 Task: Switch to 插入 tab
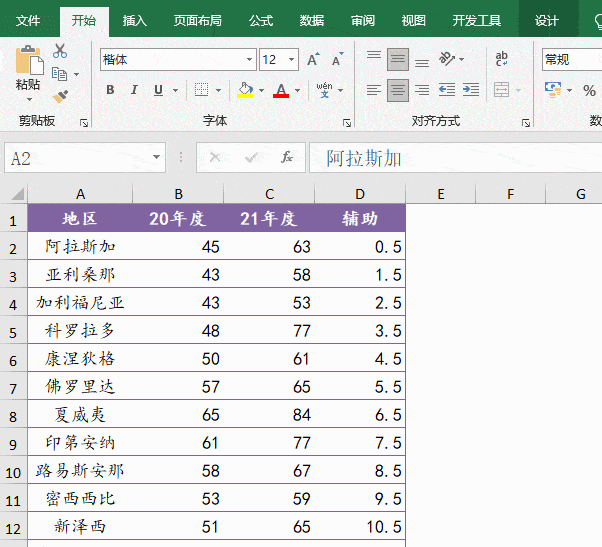click(x=134, y=20)
